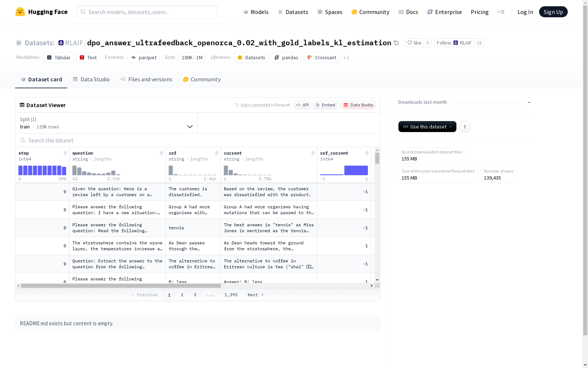
Task: Click the parquet format tag
Action: click(x=144, y=57)
